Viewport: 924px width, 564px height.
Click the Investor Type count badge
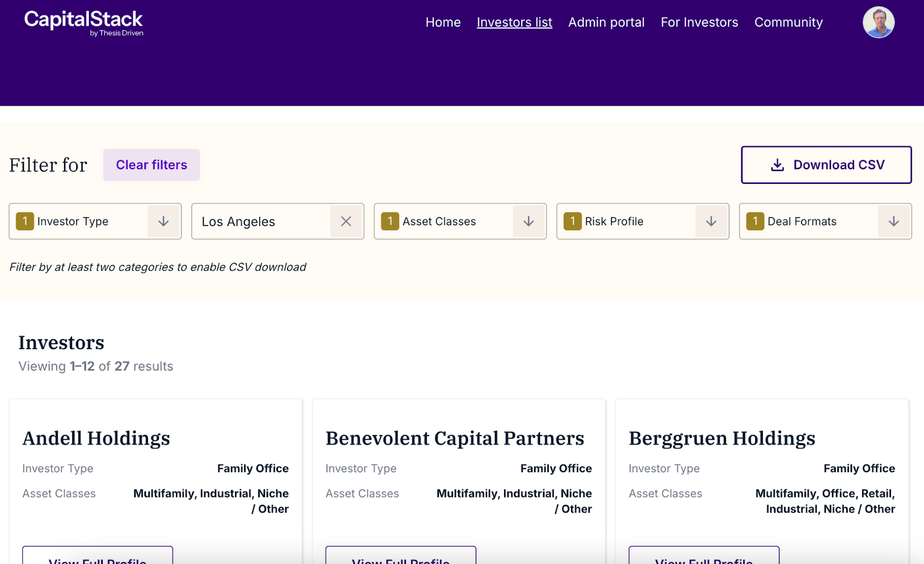point(25,221)
